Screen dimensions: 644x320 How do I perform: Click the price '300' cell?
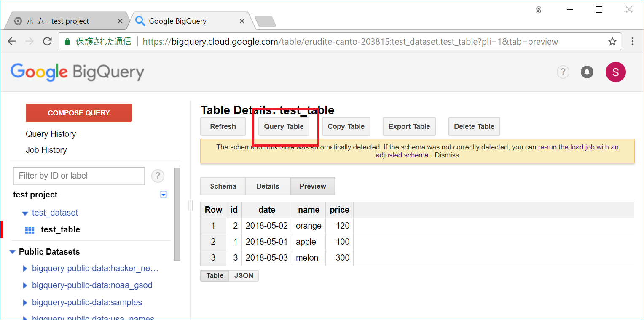coord(340,258)
